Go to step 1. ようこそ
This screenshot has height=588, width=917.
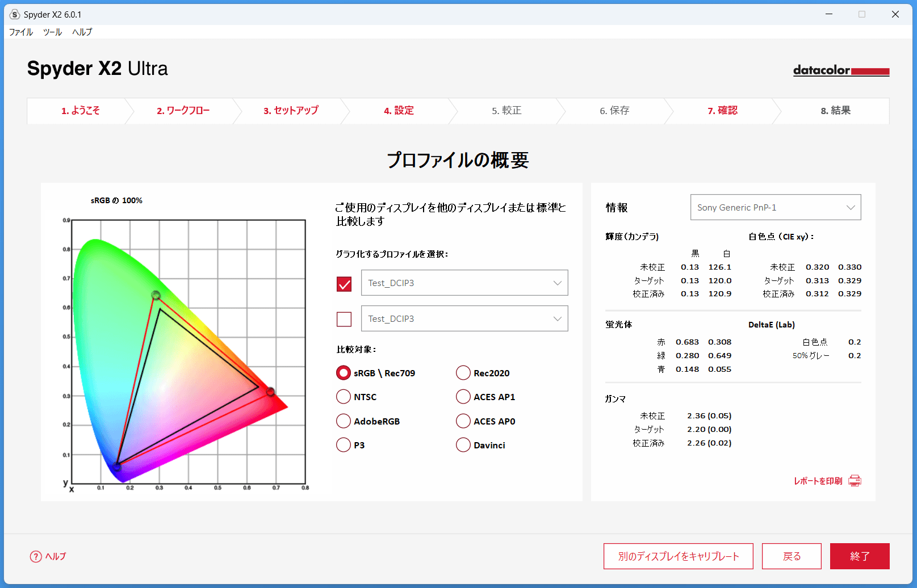[81, 111]
